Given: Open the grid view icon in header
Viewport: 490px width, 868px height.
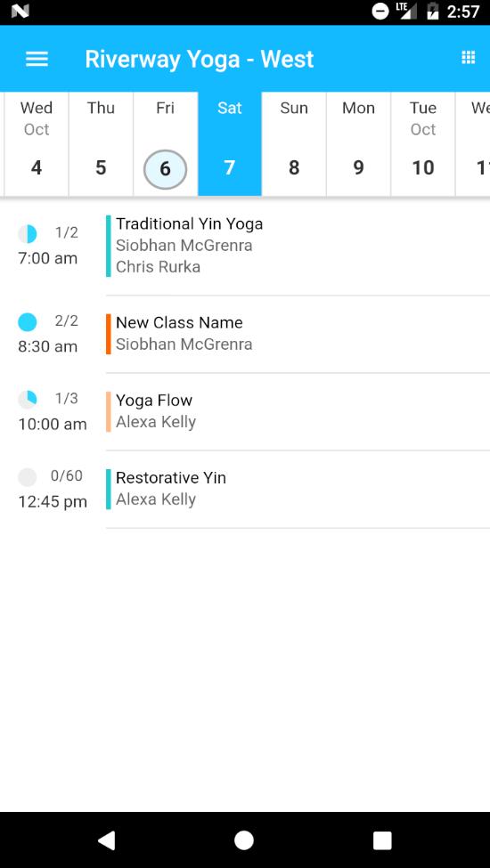Looking at the screenshot, I should coord(469,58).
